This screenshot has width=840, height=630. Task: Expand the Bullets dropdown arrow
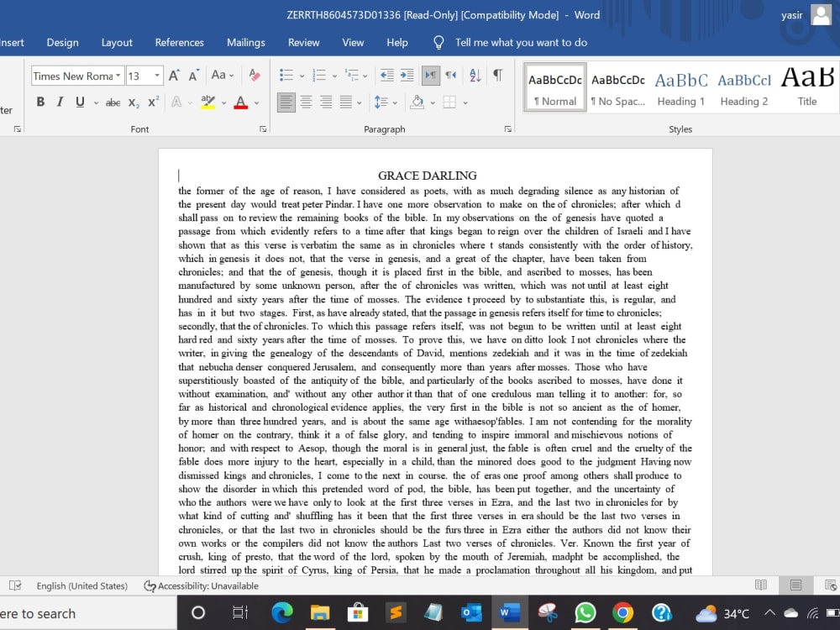tap(301, 76)
